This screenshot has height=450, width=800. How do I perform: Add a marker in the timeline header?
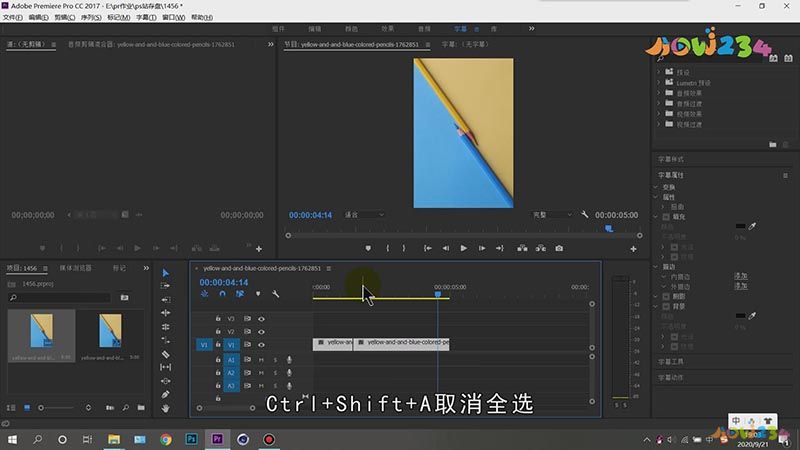coord(258,294)
